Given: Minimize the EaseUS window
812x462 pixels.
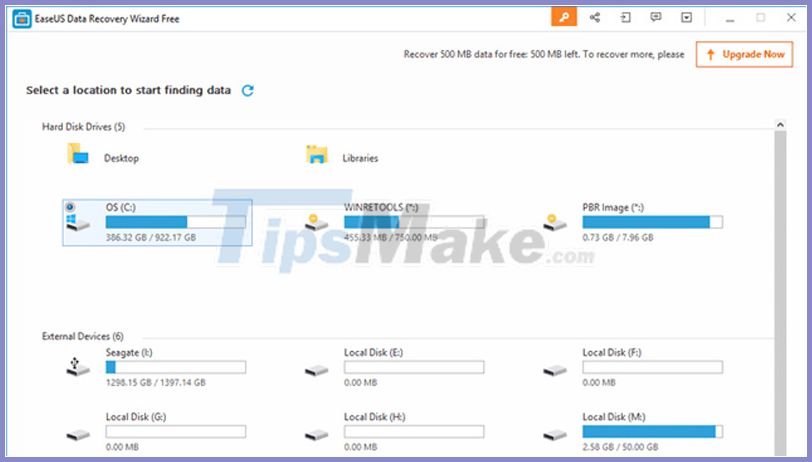Looking at the screenshot, I should [x=730, y=18].
